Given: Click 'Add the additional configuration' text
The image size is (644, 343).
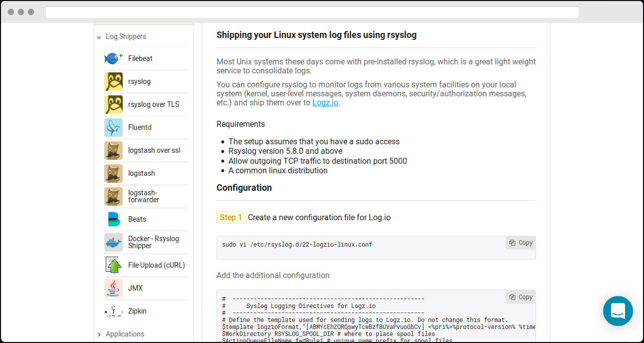Looking at the screenshot, I should pyautogui.click(x=273, y=275).
